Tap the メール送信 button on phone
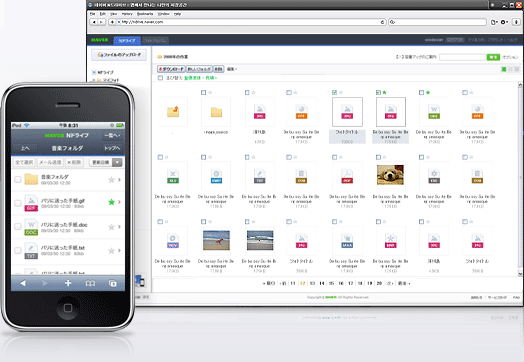The width and height of the screenshot is (524, 362). [x=50, y=162]
